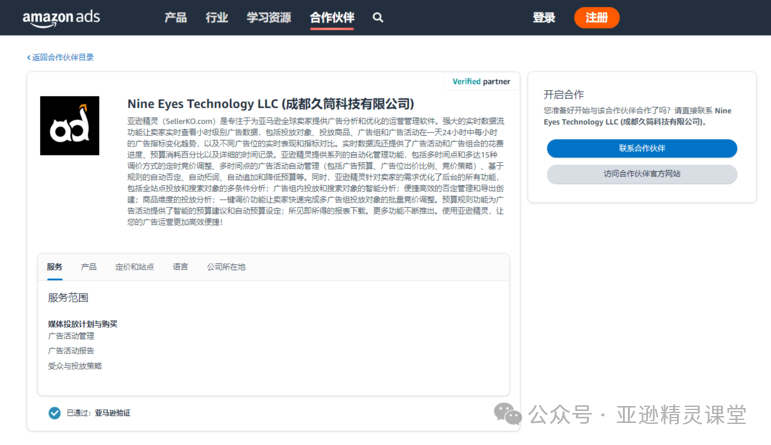771x445 pixels.
Task: Go back via 返回合作伙伴目录 link
Action: pos(60,57)
